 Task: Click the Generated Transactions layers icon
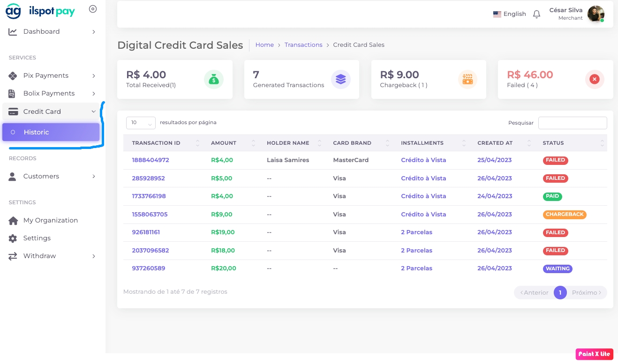(x=341, y=80)
